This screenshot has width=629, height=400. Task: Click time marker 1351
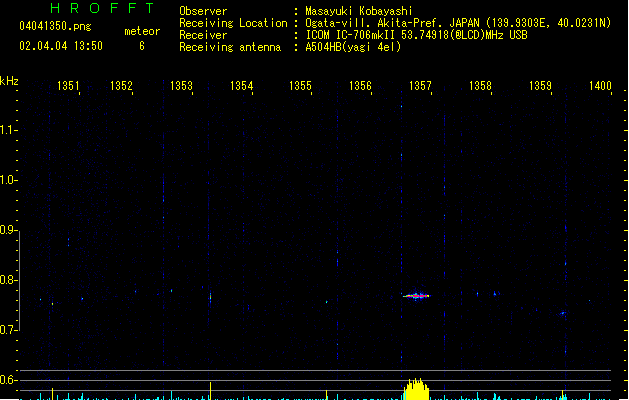click(x=68, y=86)
